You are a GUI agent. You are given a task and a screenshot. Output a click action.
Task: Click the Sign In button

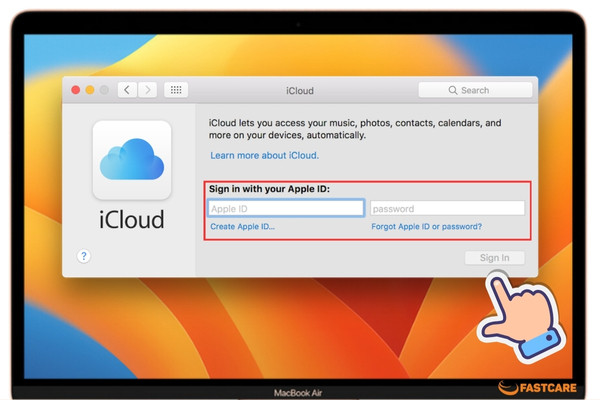click(x=495, y=258)
